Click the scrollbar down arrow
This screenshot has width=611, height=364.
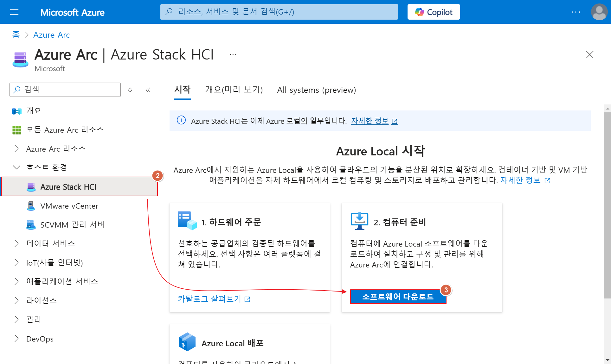607,360
